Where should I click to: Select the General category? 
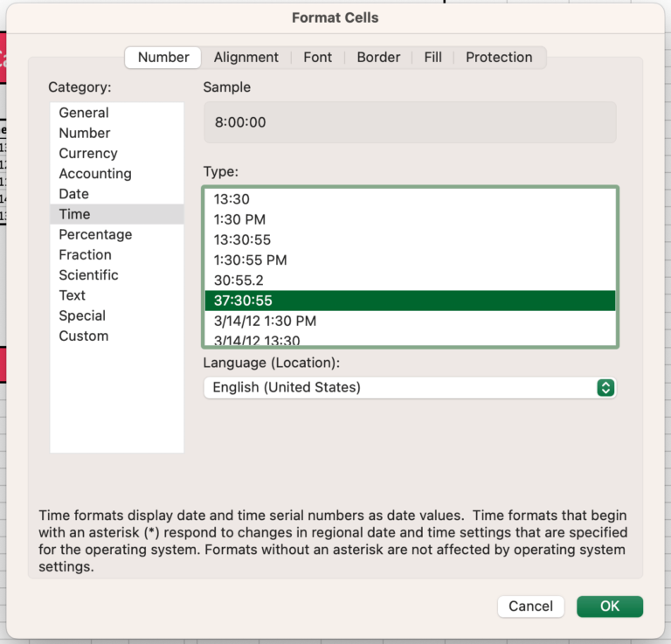(x=117, y=113)
